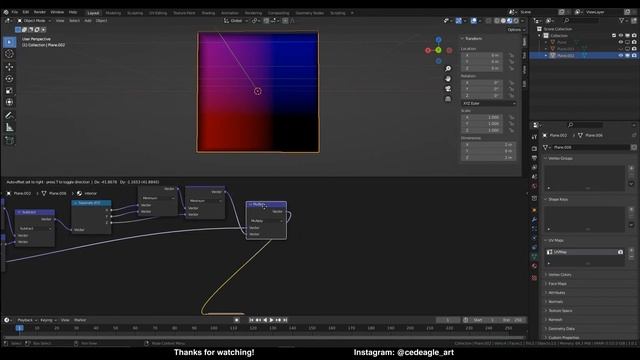
Task: Select the Move tool
Action: coord(9,67)
